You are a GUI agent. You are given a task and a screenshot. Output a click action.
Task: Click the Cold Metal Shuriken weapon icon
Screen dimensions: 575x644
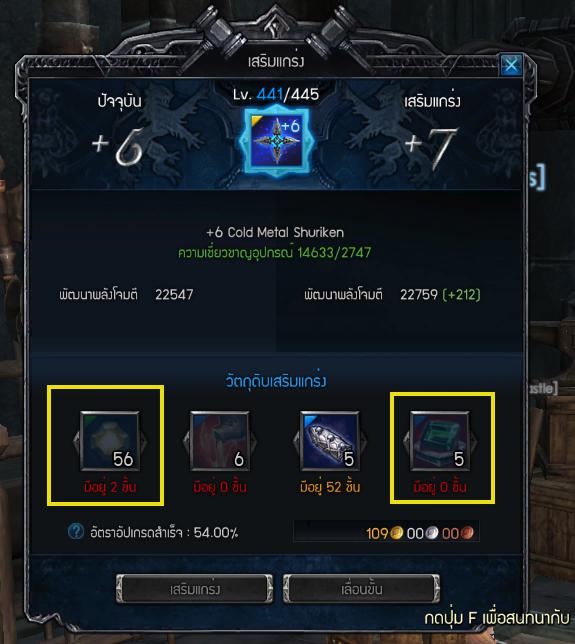277,140
